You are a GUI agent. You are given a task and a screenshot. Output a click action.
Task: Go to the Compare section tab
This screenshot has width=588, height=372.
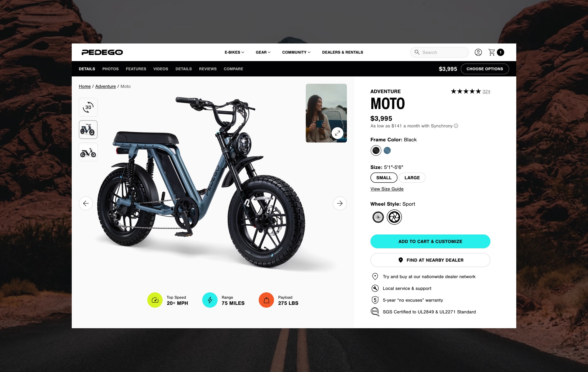(x=233, y=69)
